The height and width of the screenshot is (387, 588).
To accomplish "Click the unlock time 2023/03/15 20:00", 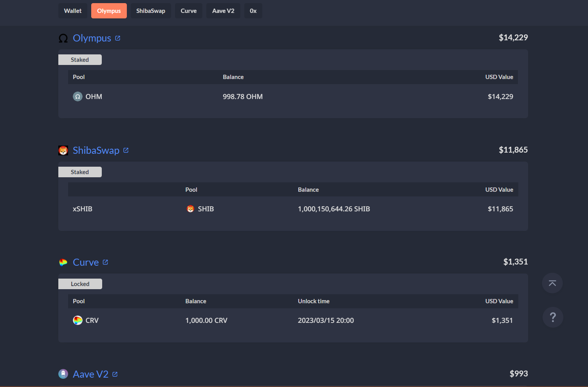I will 326,320.
